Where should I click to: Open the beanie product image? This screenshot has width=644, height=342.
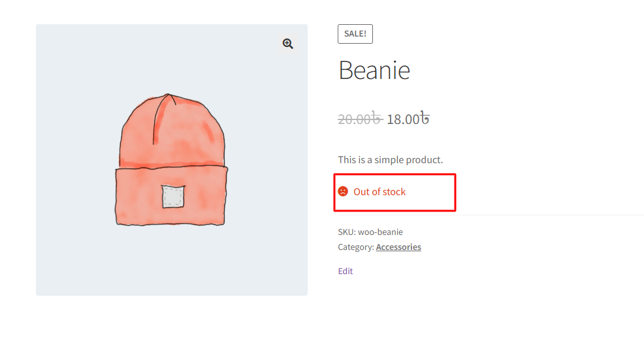pyautogui.click(x=172, y=160)
